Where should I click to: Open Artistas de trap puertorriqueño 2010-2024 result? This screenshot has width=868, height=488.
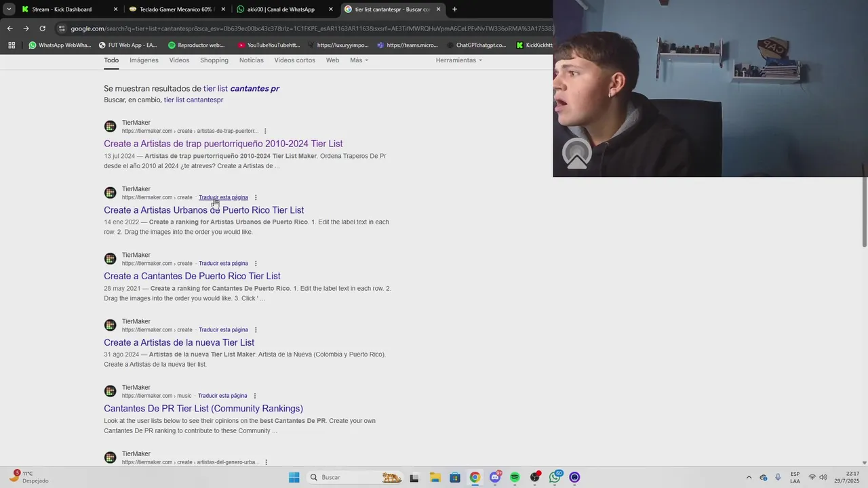pos(223,144)
